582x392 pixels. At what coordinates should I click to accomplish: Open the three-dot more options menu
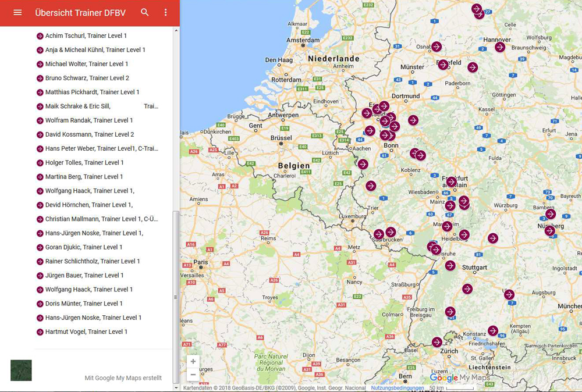[165, 12]
